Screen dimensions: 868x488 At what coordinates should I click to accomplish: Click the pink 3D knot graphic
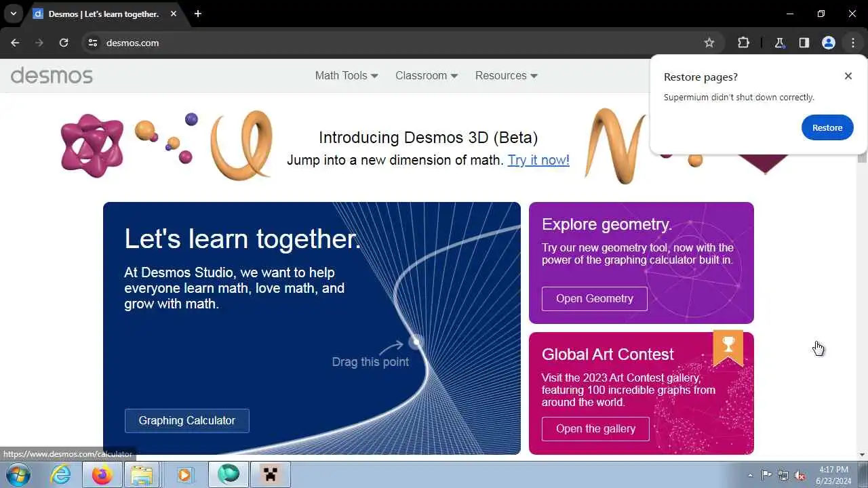pyautogui.click(x=93, y=146)
